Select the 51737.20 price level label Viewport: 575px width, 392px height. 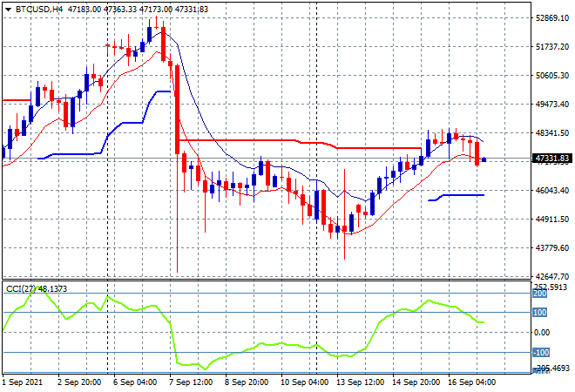click(x=551, y=46)
